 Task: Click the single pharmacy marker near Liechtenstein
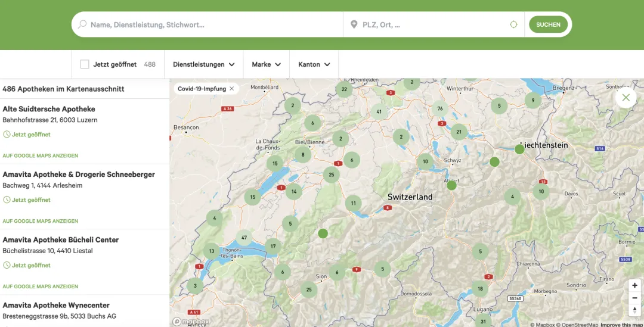coord(519,150)
